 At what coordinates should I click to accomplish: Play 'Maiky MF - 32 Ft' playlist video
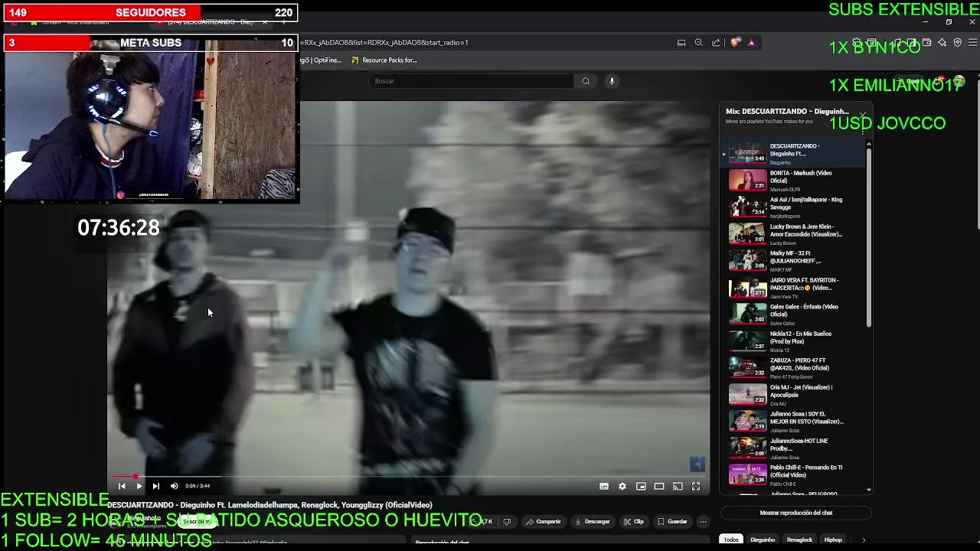click(795, 261)
